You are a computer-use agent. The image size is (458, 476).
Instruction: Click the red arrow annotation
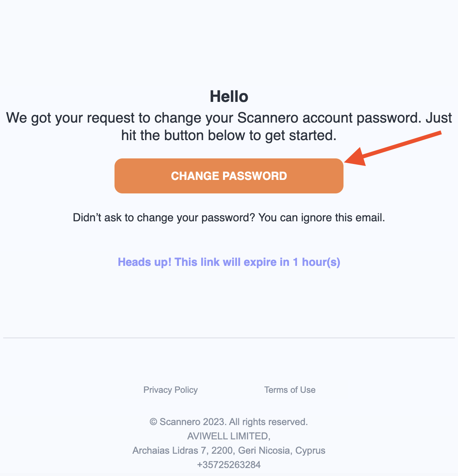coord(393,148)
